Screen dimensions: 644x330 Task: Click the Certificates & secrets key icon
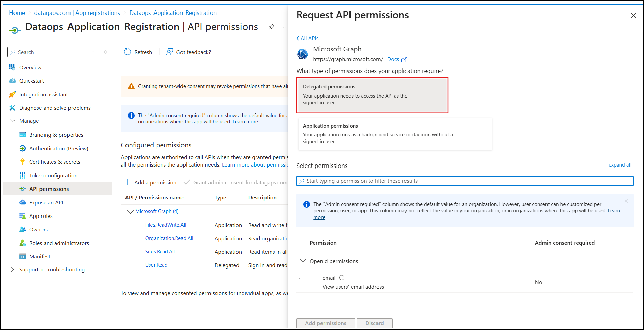pyautogui.click(x=23, y=162)
